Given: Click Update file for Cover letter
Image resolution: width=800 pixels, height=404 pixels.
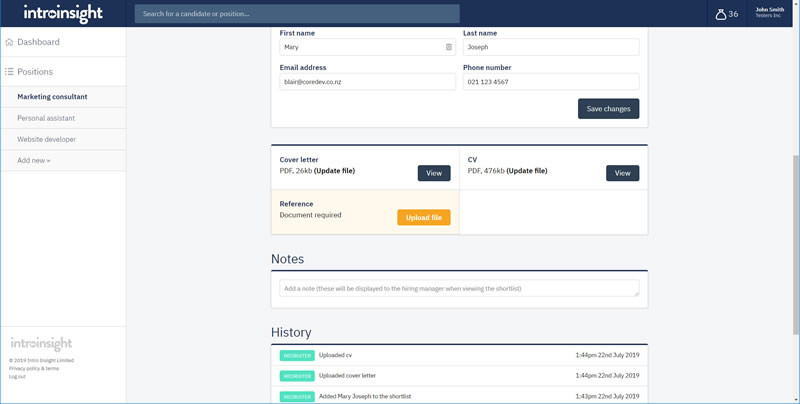Looking at the screenshot, I should pyautogui.click(x=334, y=171).
